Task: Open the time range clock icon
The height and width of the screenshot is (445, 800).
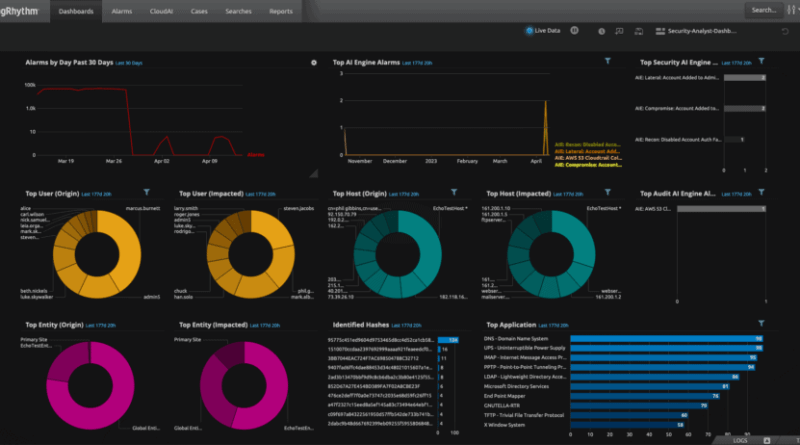Action: click(602, 31)
